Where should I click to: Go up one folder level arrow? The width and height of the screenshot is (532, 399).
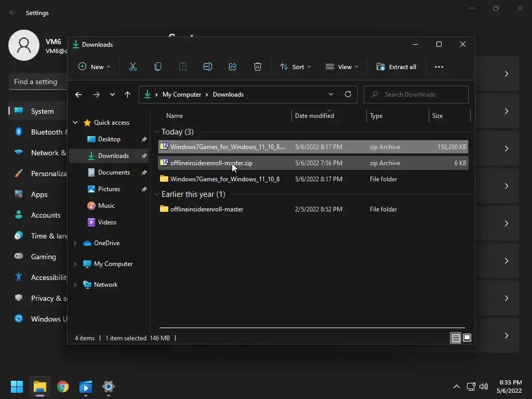[x=127, y=95]
